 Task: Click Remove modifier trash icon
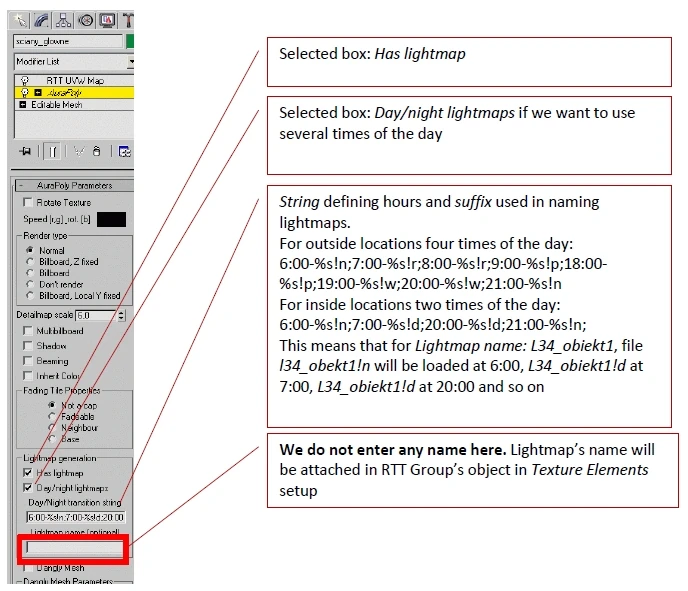click(97, 151)
